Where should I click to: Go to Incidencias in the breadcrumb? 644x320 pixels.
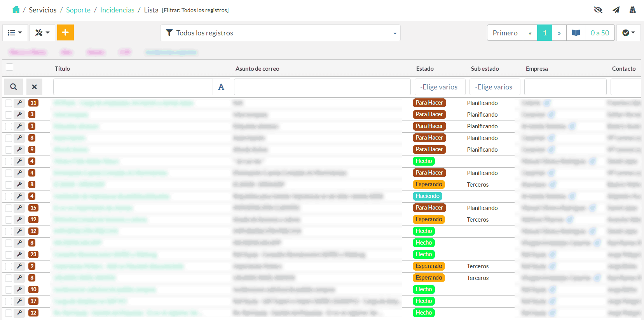point(117,10)
